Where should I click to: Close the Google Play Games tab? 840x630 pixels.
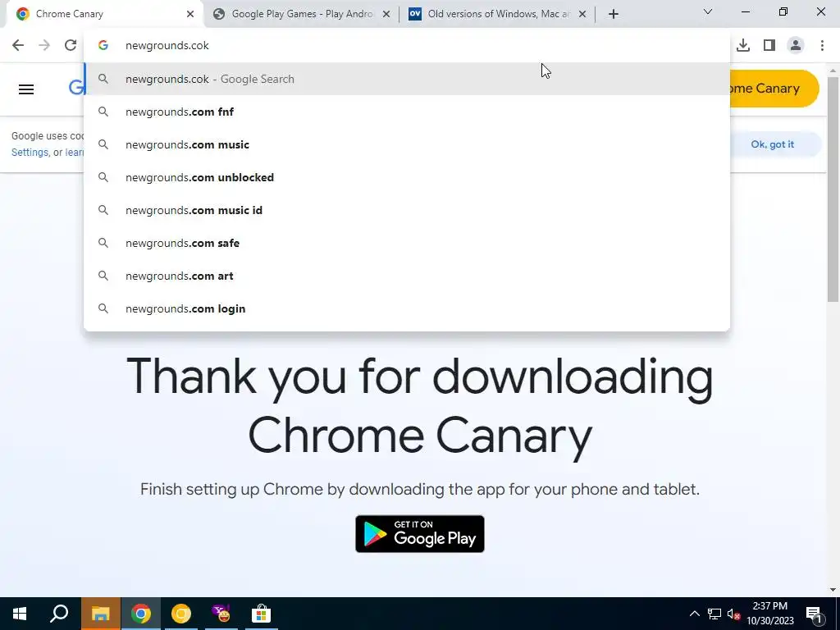pos(386,14)
